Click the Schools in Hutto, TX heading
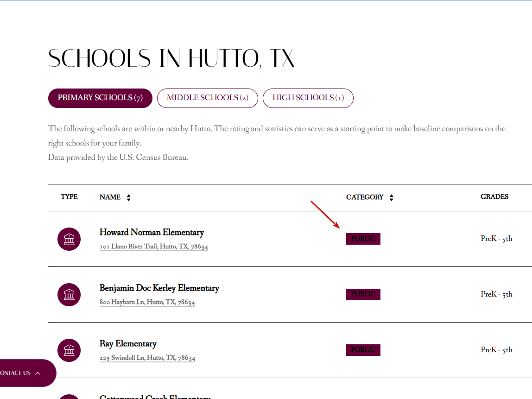The width and height of the screenshot is (532, 399). coord(171,58)
